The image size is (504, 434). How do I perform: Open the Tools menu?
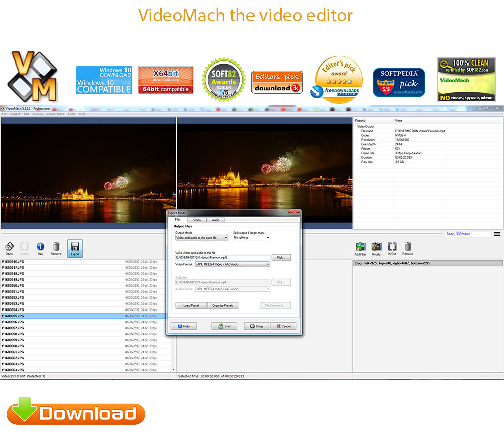tap(71, 114)
